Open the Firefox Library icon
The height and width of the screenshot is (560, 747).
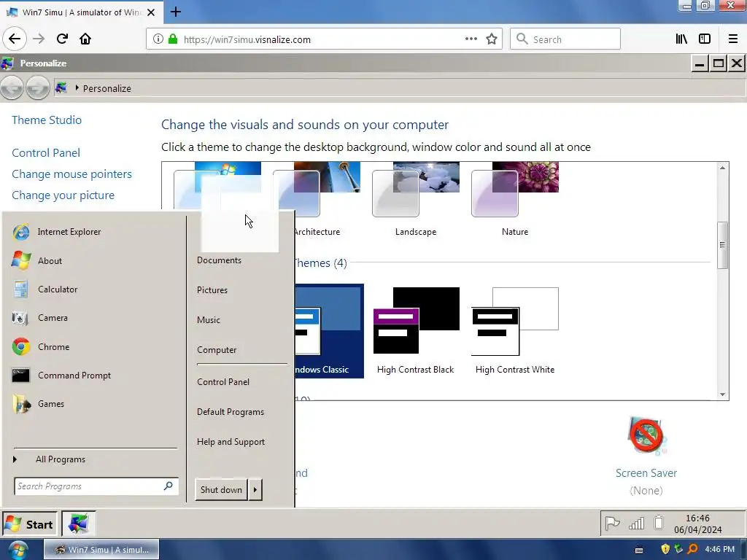click(x=681, y=39)
